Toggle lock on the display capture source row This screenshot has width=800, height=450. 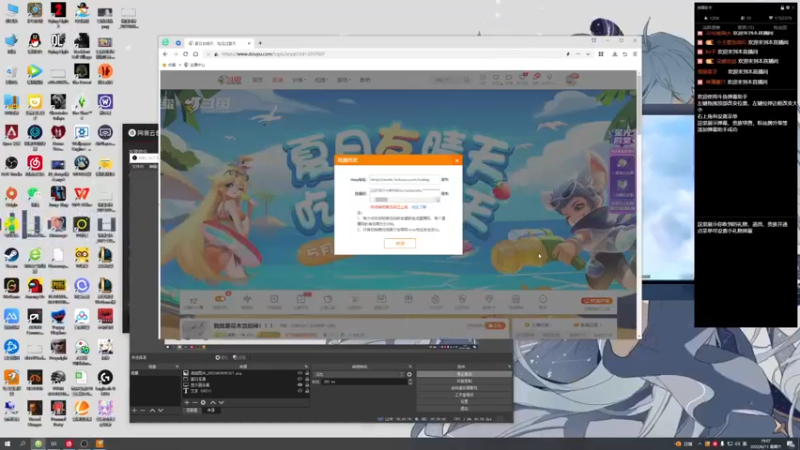(307, 385)
